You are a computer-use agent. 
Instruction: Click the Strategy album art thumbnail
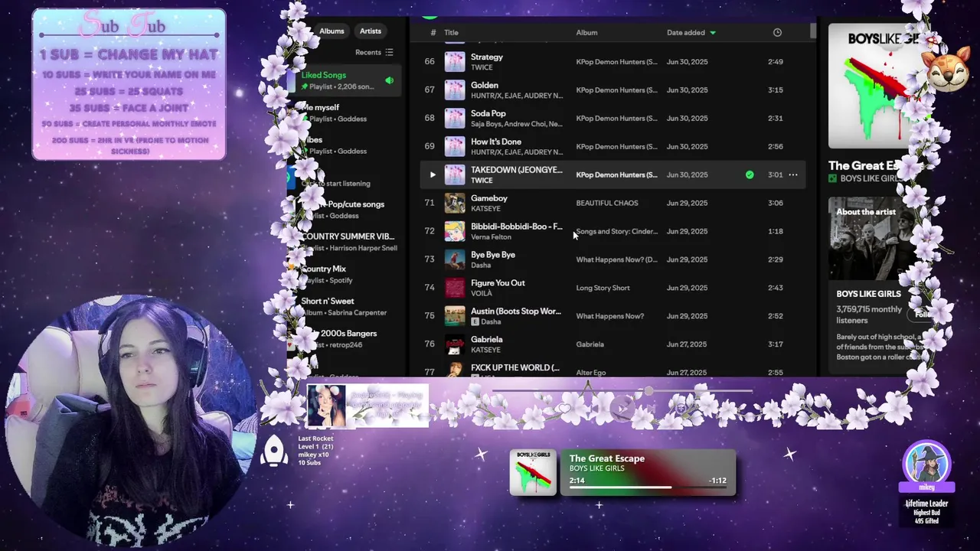(455, 62)
